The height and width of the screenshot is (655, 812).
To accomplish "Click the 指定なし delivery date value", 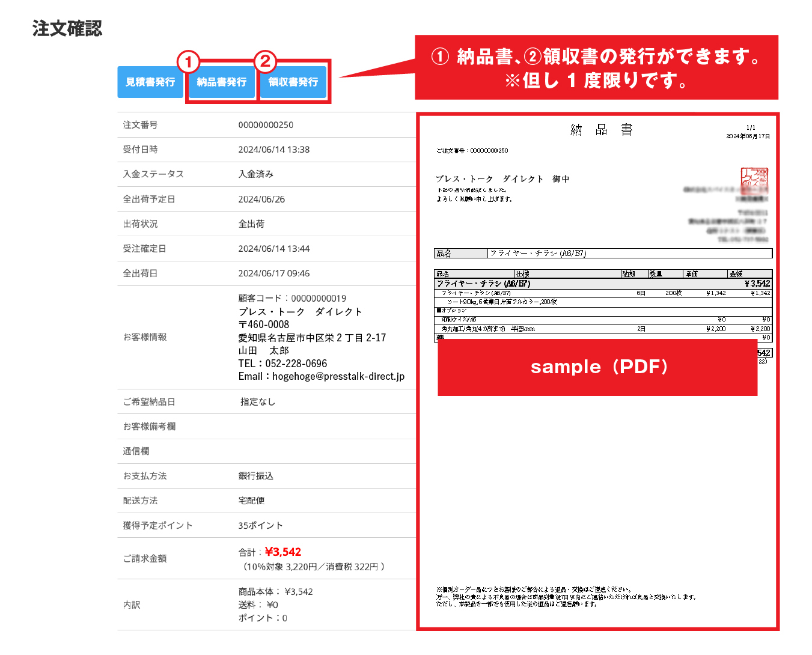I will [258, 402].
